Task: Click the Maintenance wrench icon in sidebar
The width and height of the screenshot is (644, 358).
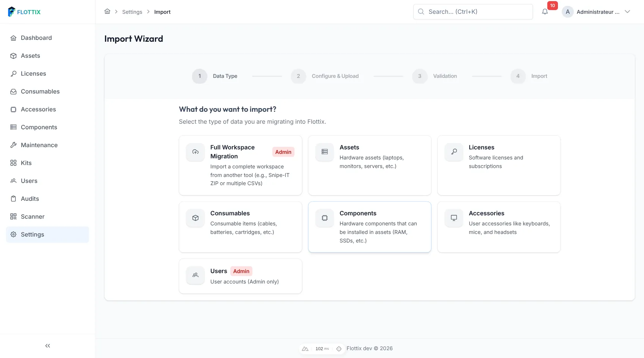Action: point(13,145)
